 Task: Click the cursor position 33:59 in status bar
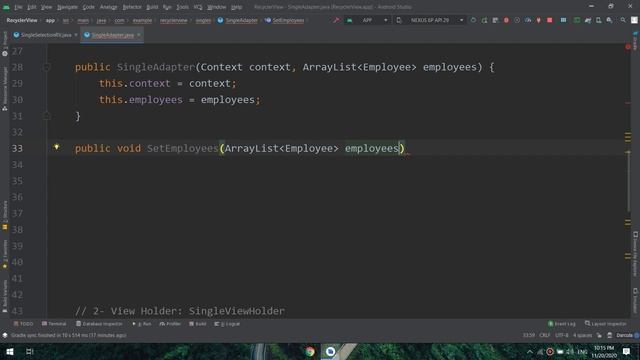point(529,335)
